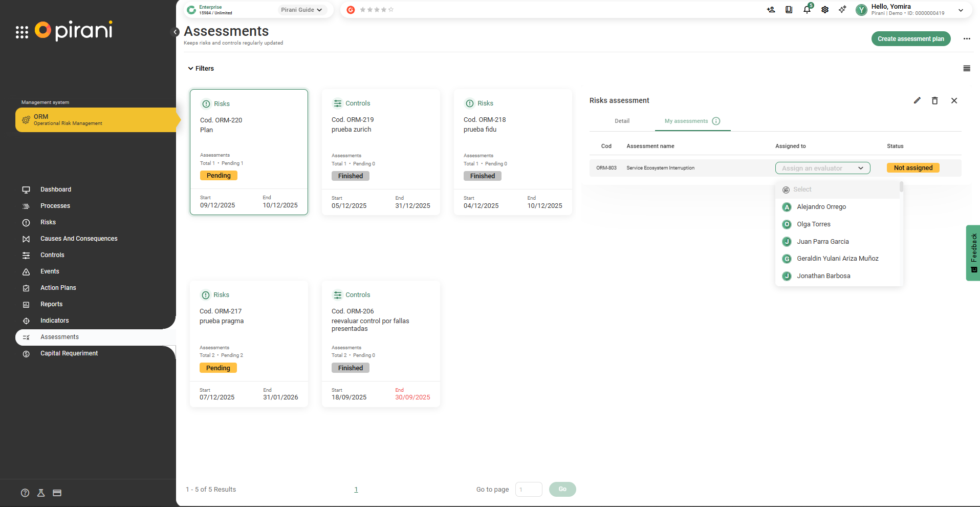The image size is (980, 507).
Task: Switch to the Detail tab
Action: [622, 121]
